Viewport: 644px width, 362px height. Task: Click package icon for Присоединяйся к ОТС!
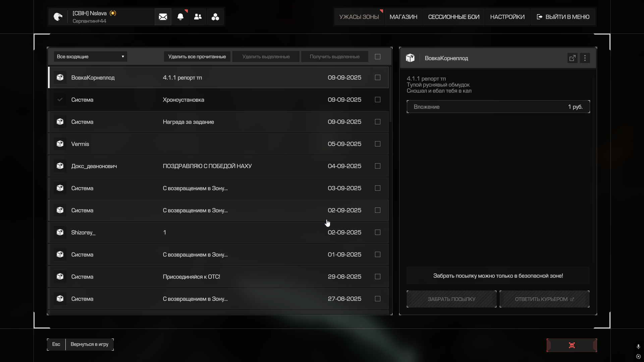tap(60, 277)
